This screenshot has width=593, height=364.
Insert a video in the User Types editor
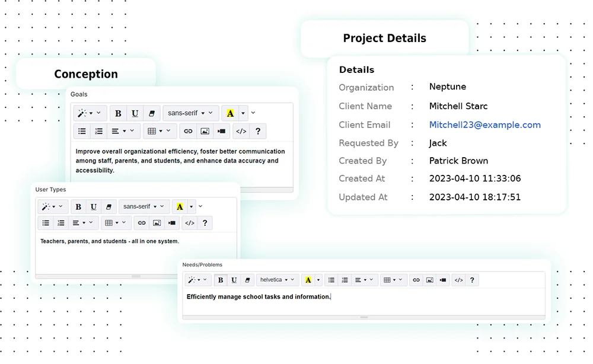click(172, 223)
